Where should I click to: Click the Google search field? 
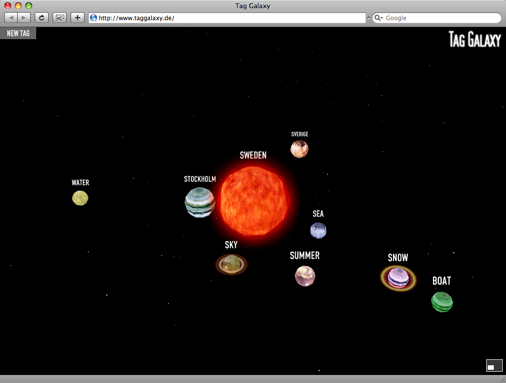(x=437, y=18)
